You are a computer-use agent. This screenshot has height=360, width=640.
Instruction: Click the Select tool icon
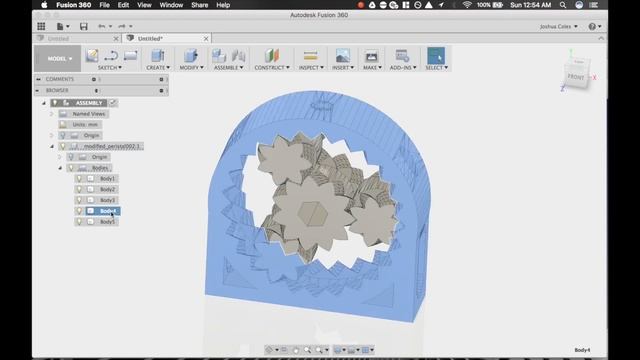point(436,56)
